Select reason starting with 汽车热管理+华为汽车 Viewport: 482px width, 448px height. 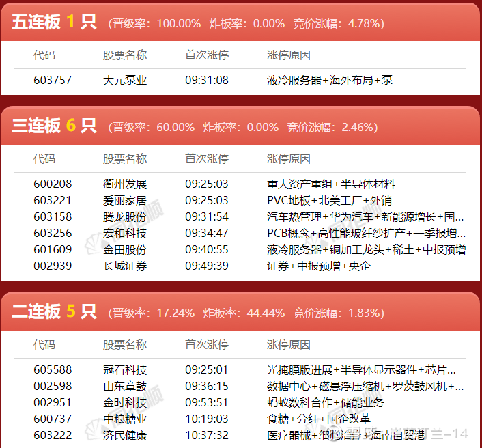(365, 216)
